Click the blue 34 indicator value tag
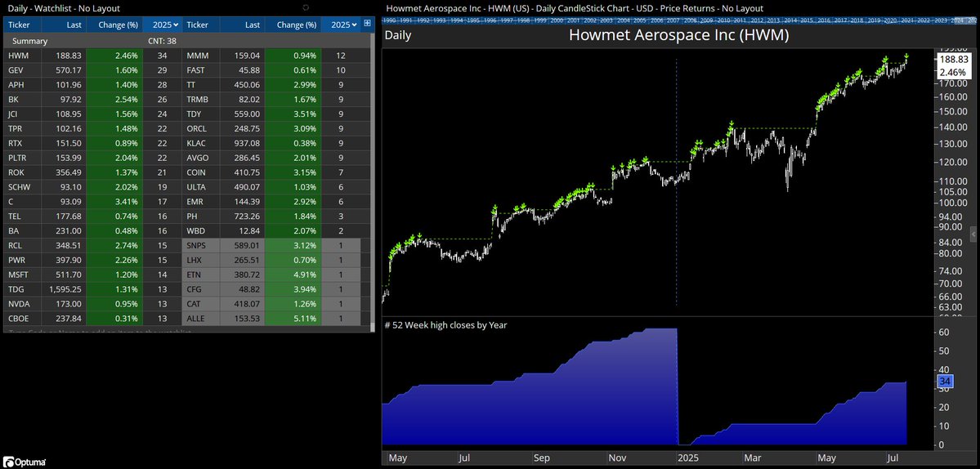Image resolution: width=980 pixels, height=469 pixels. point(945,382)
